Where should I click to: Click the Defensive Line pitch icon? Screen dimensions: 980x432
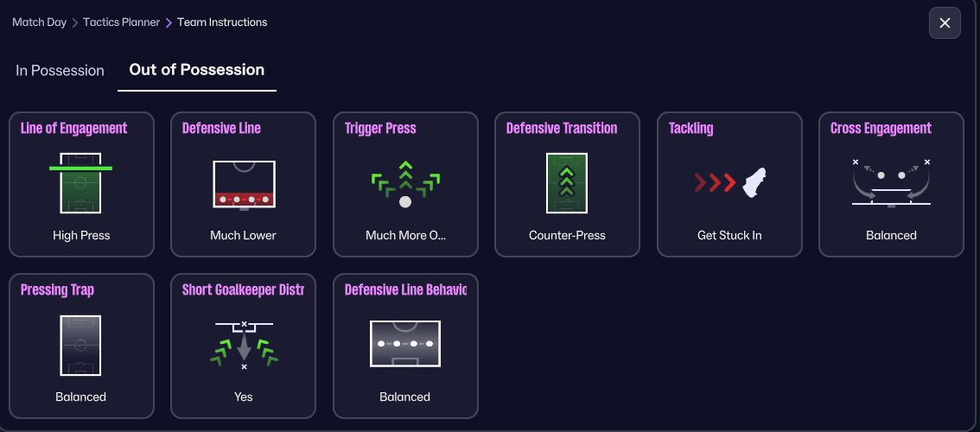point(244,184)
